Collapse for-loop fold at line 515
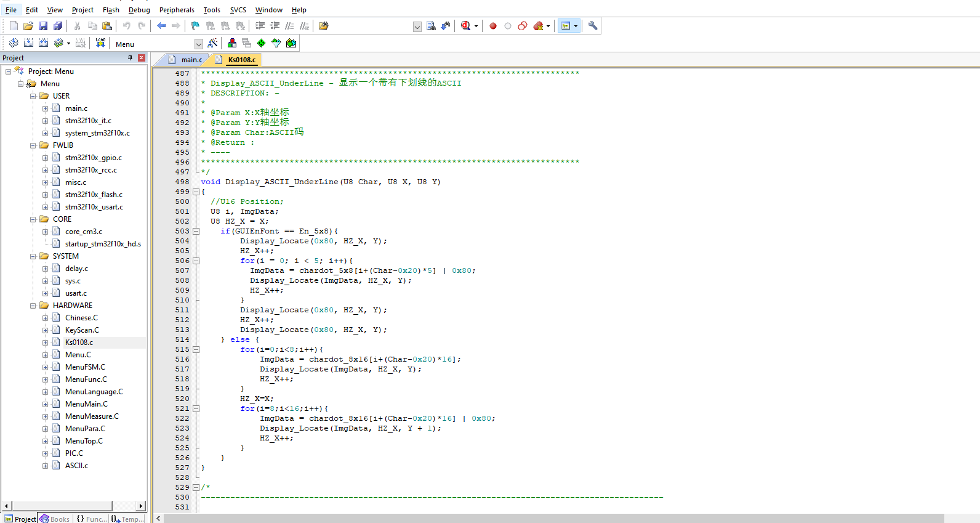This screenshot has height=523, width=980. tap(196, 349)
